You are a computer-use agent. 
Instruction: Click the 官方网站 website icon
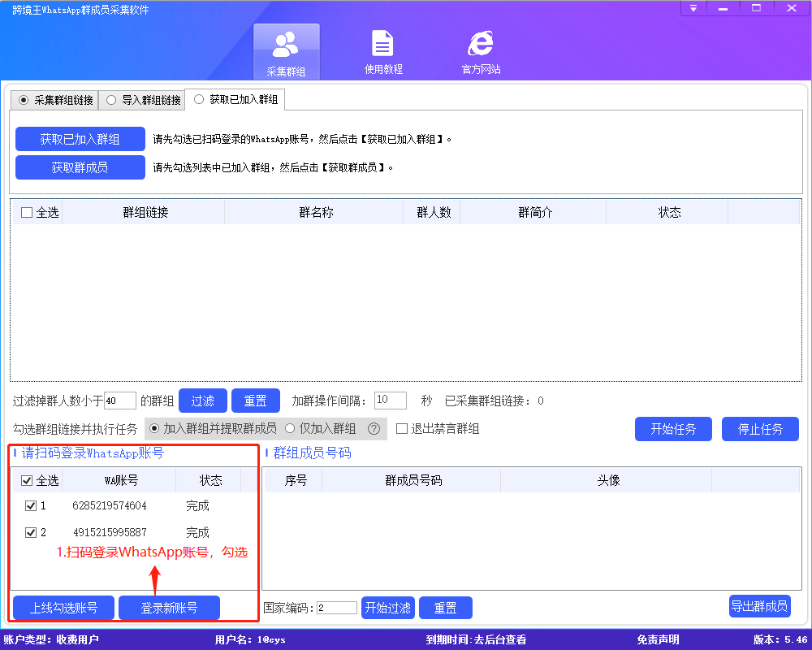tap(479, 50)
